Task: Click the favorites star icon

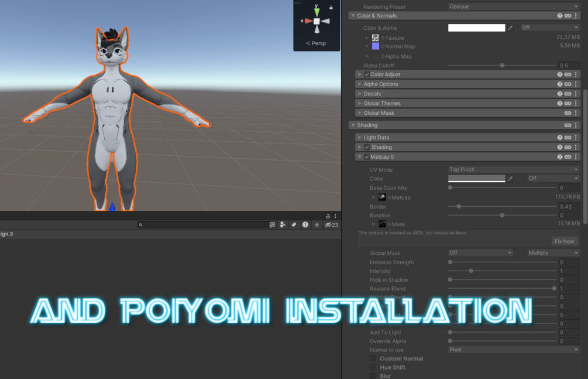Action: (317, 224)
